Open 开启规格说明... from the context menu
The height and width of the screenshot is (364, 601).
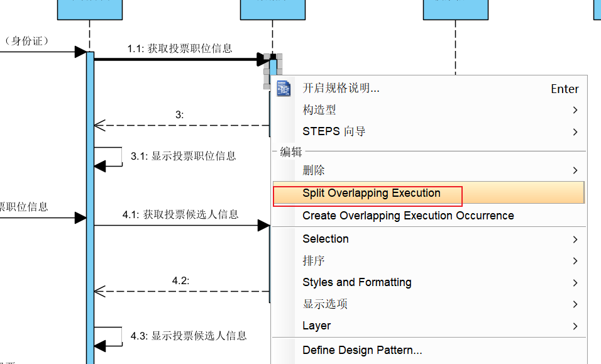point(429,88)
